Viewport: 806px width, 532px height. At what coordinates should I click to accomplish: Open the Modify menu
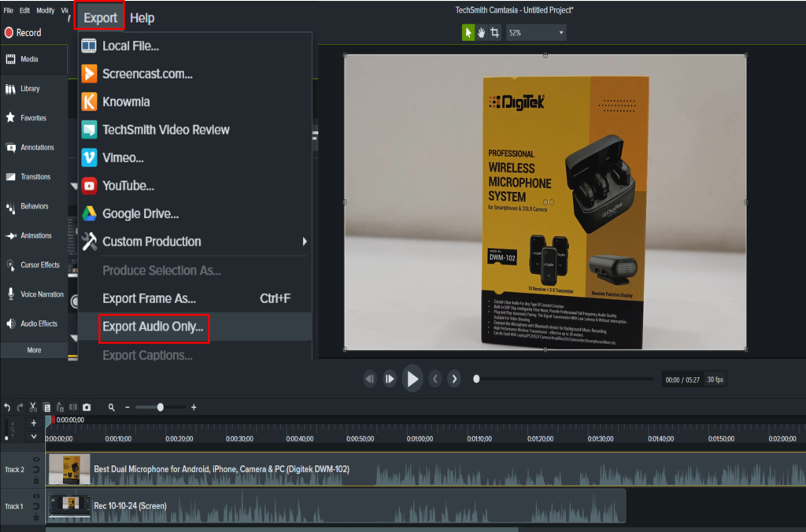(45, 10)
